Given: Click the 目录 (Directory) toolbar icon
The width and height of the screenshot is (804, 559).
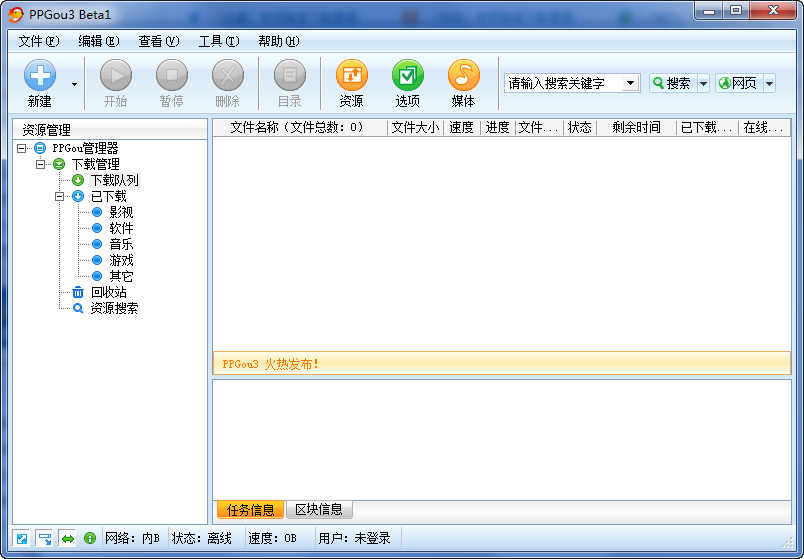Looking at the screenshot, I should coord(290,75).
